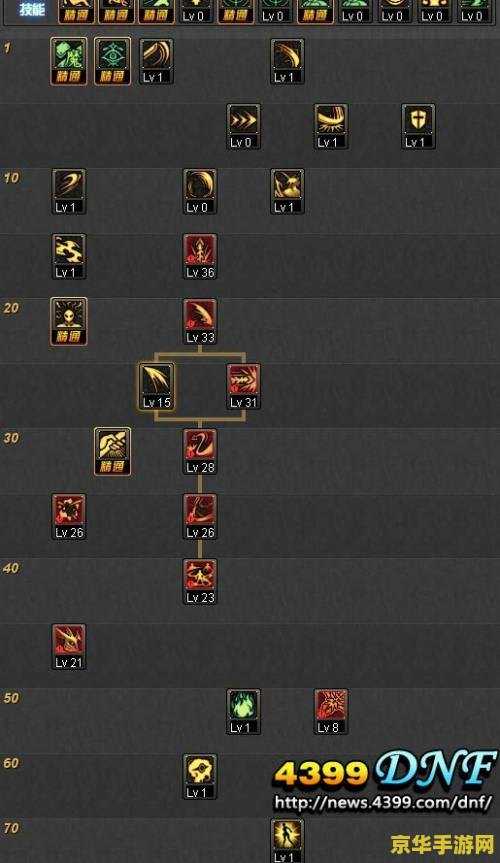This screenshot has height=863, width=500.
Task: Select the triple arrow skill at Lv 0
Action: (x=243, y=126)
